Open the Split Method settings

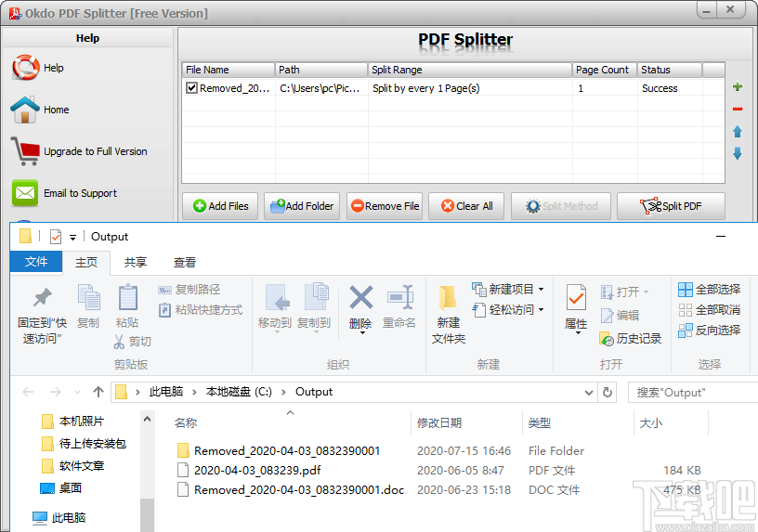click(561, 206)
